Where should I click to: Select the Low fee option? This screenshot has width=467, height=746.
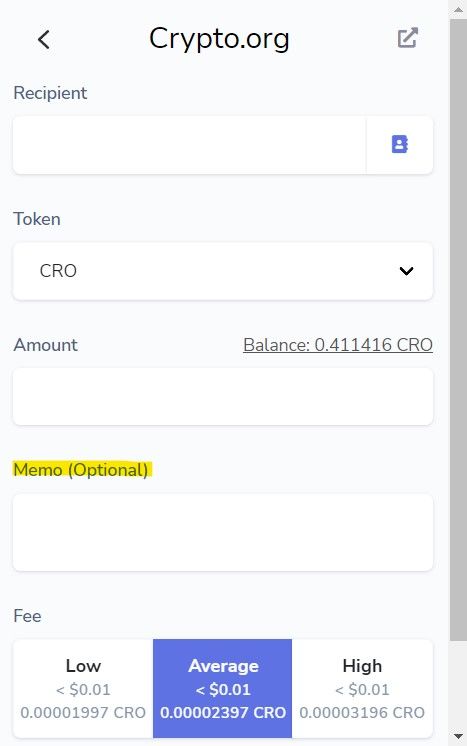[83, 688]
